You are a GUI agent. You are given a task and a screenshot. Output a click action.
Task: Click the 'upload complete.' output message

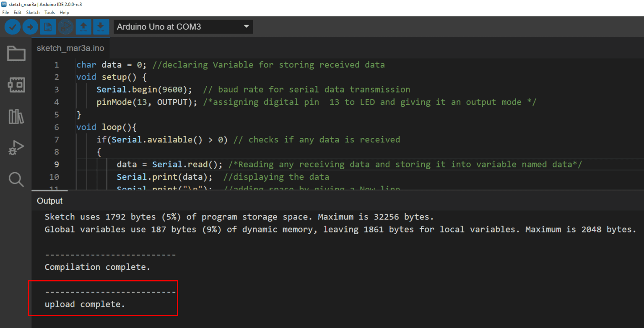click(x=85, y=305)
